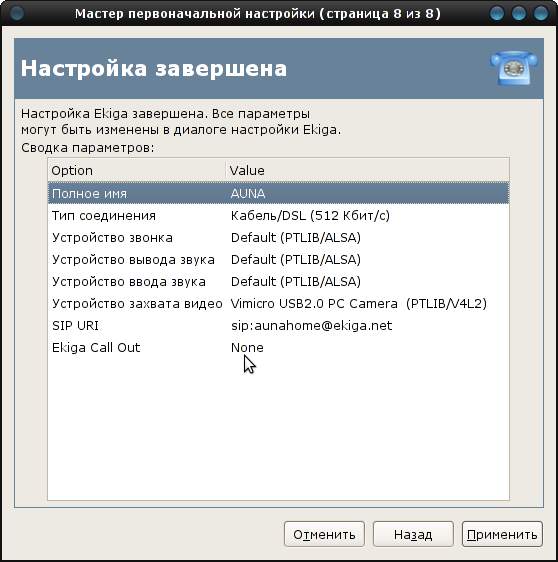The height and width of the screenshot is (562, 558).
Task: Open the window menu button on the title bar's left
Action: (17, 13)
